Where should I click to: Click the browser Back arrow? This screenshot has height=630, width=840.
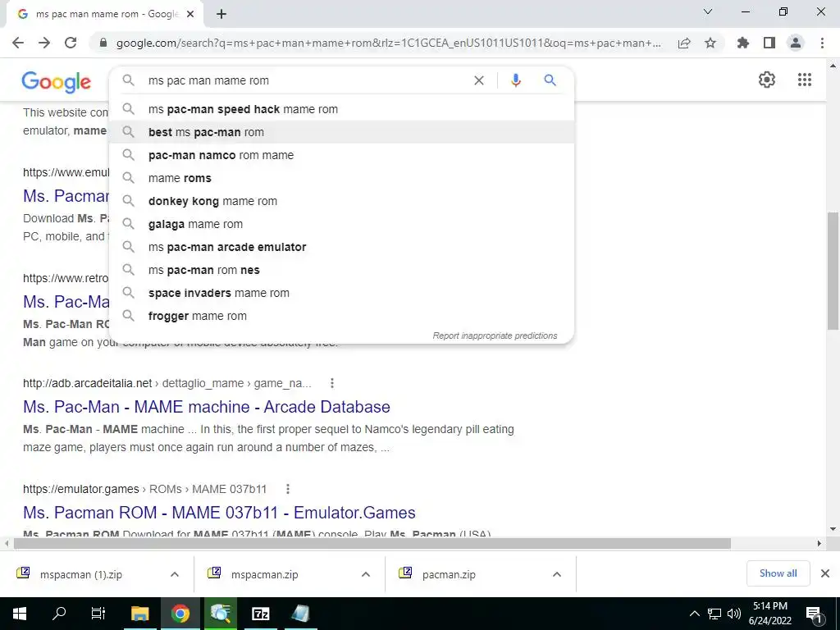click(x=18, y=43)
